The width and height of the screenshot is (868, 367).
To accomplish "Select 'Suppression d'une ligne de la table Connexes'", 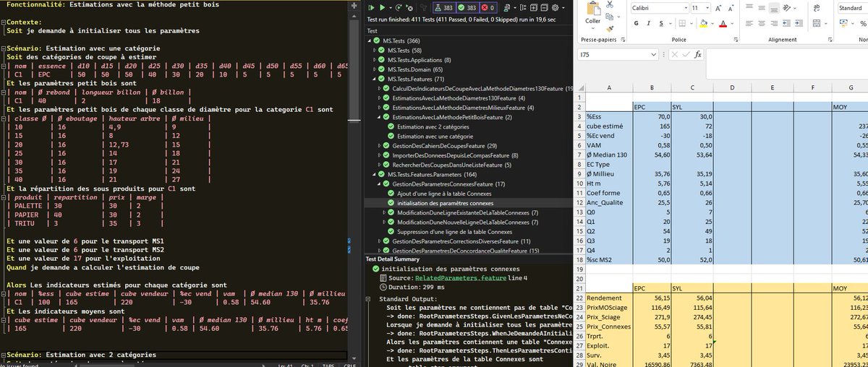I will point(454,232).
